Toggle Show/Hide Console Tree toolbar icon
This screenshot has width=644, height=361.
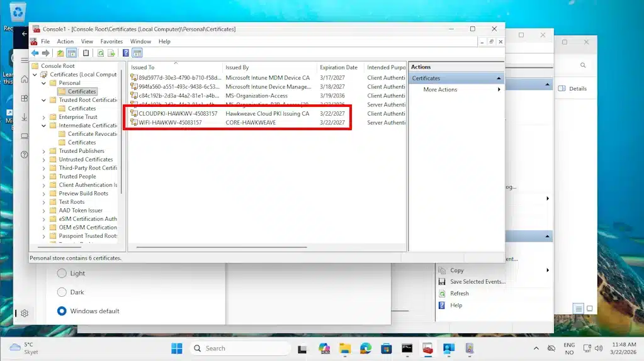click(72, 53)
